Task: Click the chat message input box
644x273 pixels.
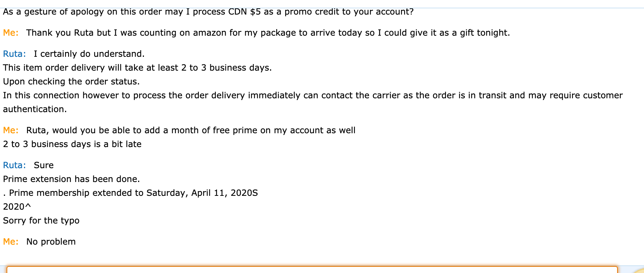Action: click(312, 270)
